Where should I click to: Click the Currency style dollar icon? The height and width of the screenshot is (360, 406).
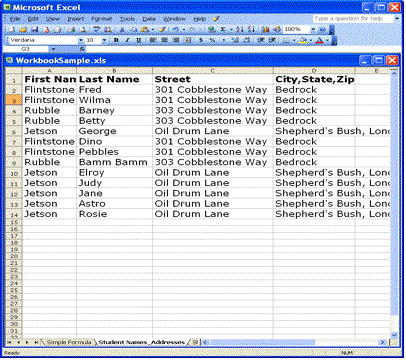coord(201,40)
